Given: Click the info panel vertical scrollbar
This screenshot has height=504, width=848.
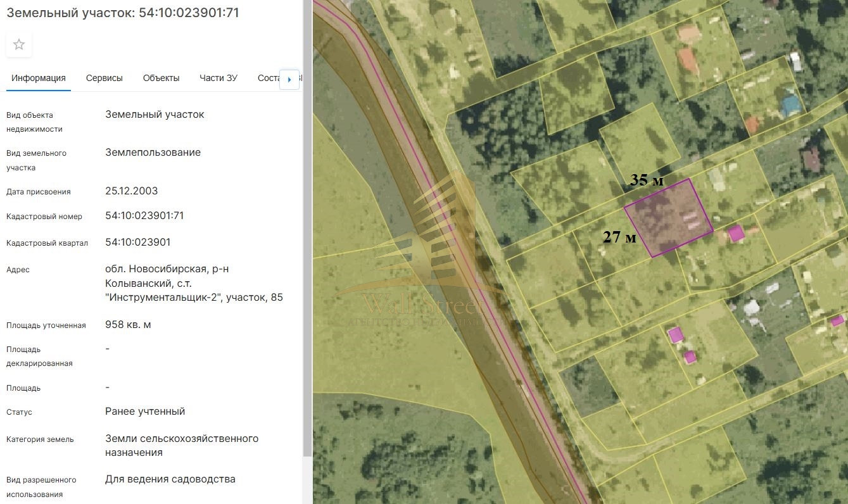Looking at the screenshot, I should [x=308, y=228].
